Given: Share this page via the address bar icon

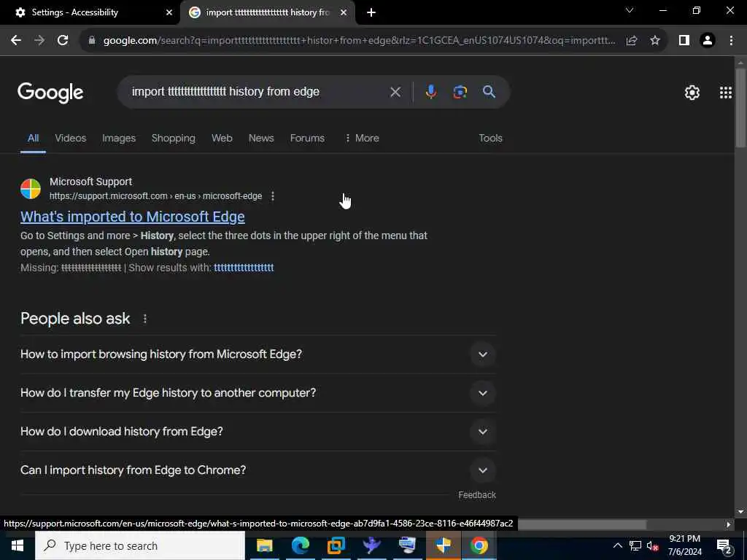Looking at the screenshot, I should (x=632, y=41).
